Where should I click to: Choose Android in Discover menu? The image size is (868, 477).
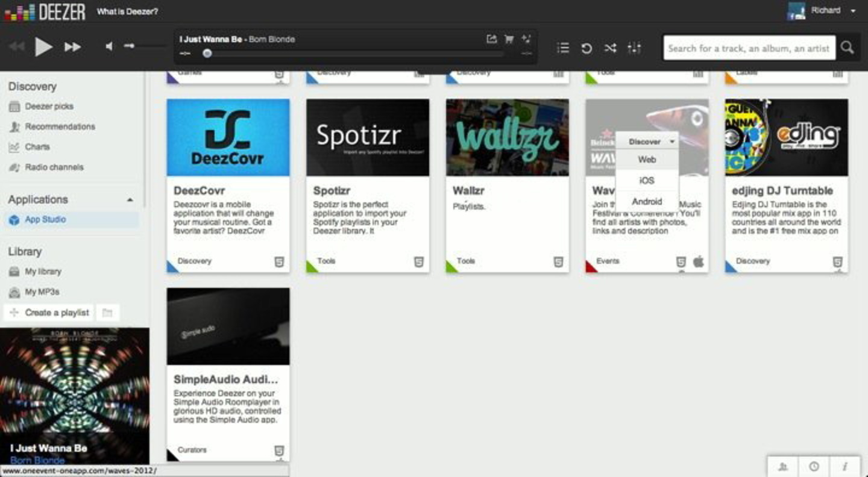coord(647,202)
